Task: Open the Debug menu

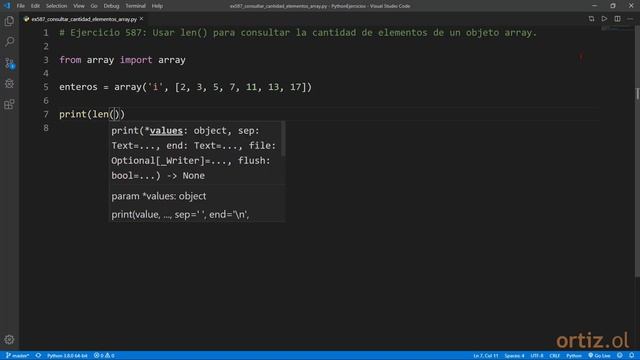Action: pyautogui.click(x=111, y=6)
